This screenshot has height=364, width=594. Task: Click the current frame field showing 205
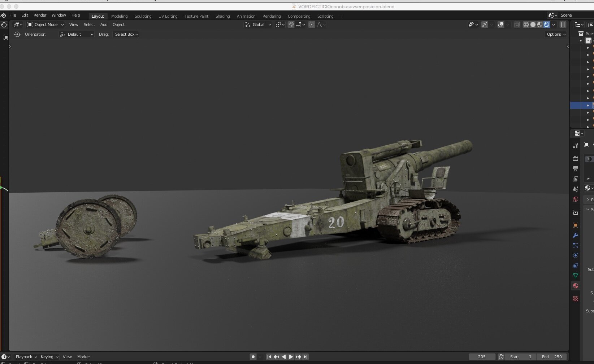coord(482,357)
